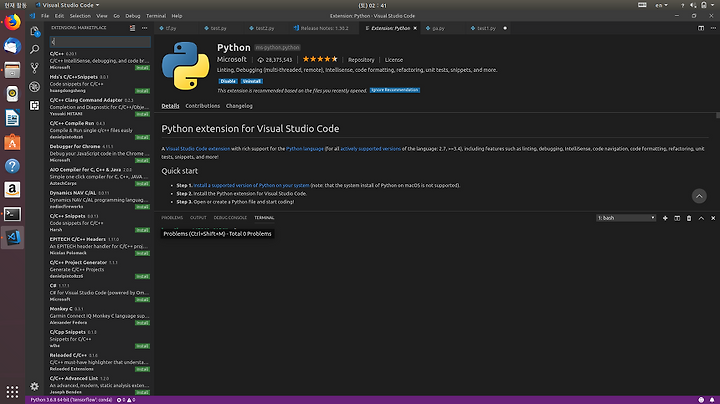Switch to DEBUG CONSOLE panel tab
The image size is (720, 404).
click(x=230, y=218)
